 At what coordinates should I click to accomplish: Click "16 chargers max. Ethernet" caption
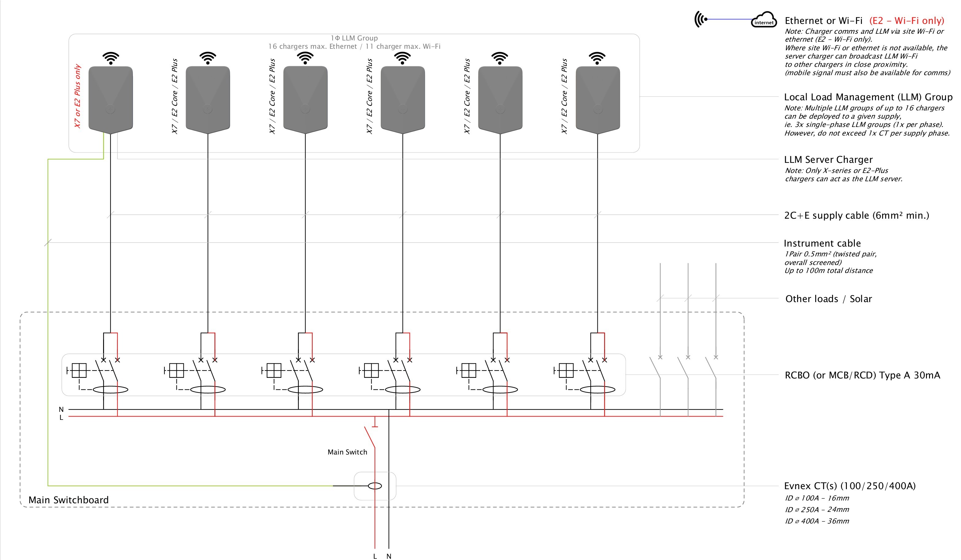313,47
